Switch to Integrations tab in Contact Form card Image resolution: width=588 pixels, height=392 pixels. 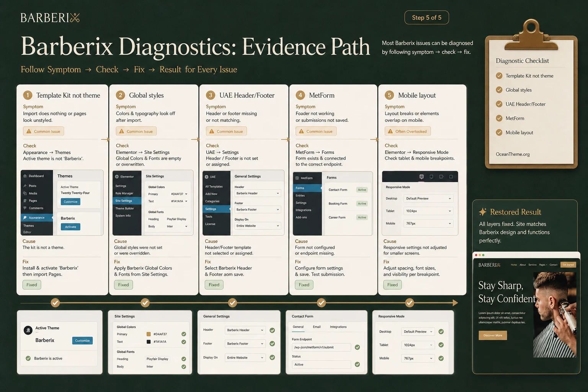tap(338, 327)
